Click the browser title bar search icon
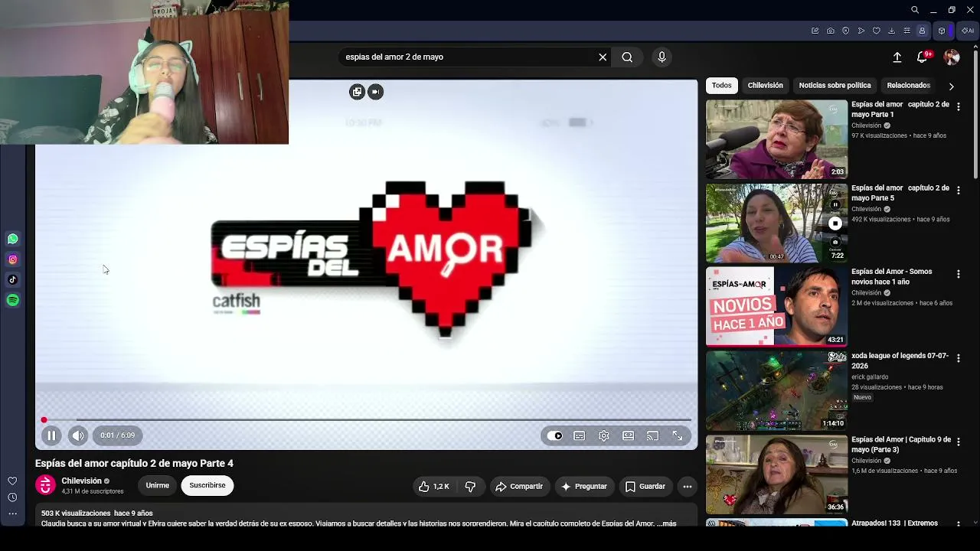 (915, 10)
